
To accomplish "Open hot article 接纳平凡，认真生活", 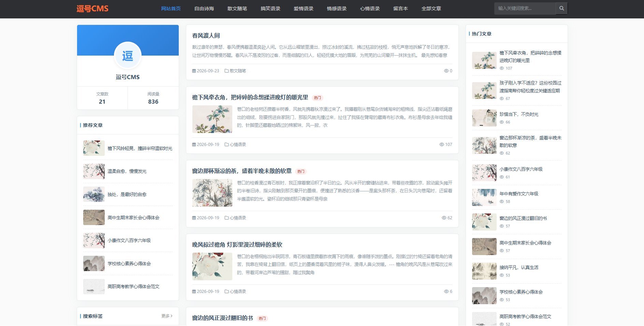I will [x=519, y=267].
